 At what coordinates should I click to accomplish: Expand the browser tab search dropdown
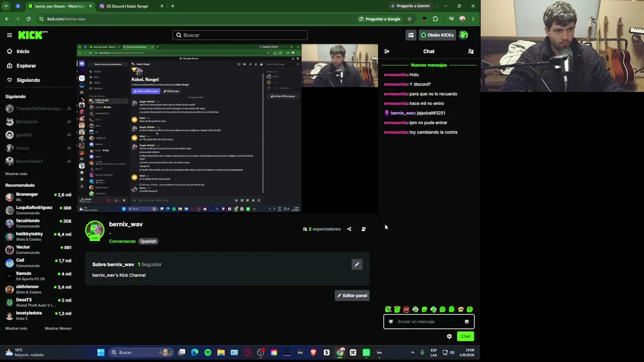click(x=6, y=6)
